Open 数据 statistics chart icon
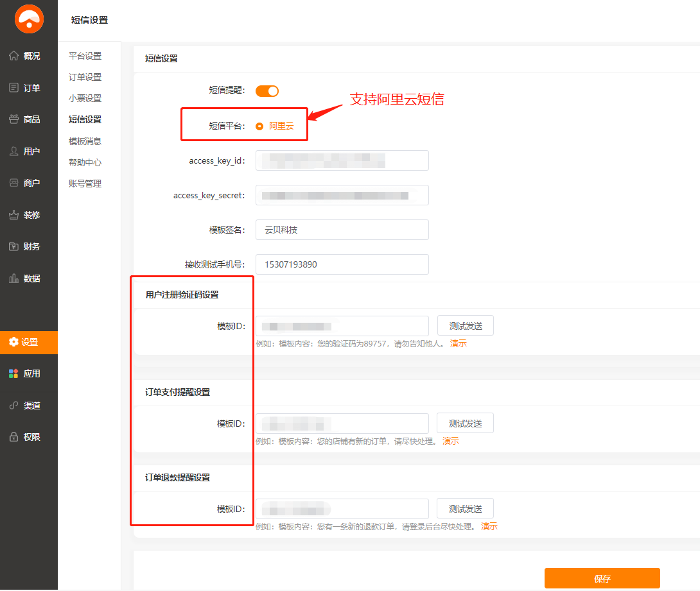 point(13,278)
